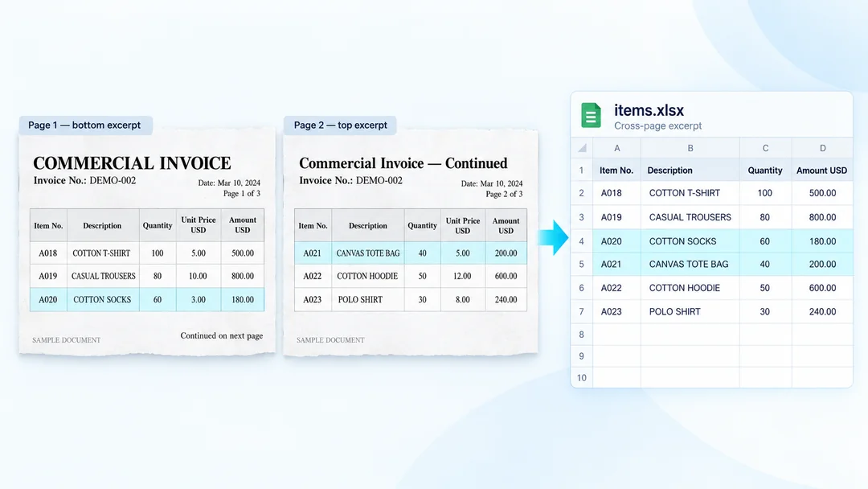The image size is (868, 489).
Task: Click the 240.00 amount cell in spreadsheet
Action: point(822,312)
